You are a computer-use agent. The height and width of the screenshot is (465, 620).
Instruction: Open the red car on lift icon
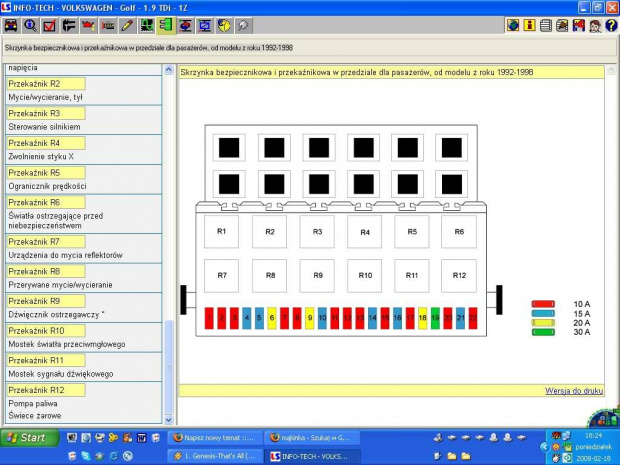[185, 26]
